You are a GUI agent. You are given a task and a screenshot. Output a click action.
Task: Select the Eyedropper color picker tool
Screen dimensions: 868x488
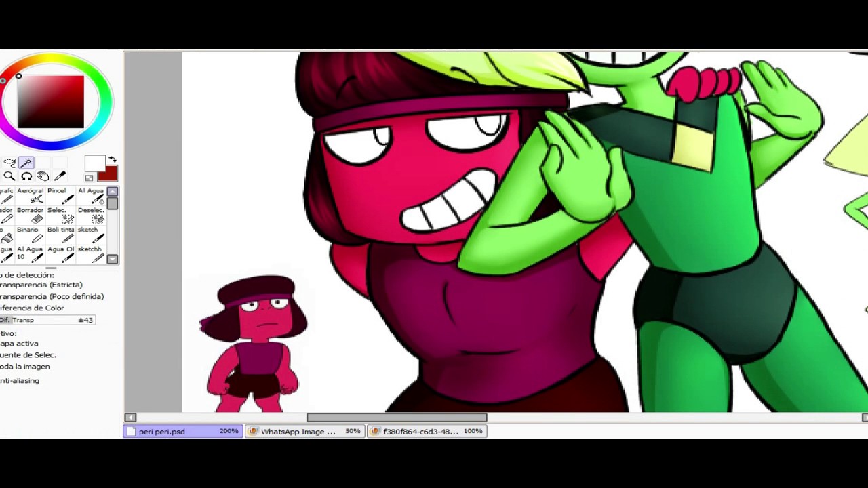(x=60, y=176)
